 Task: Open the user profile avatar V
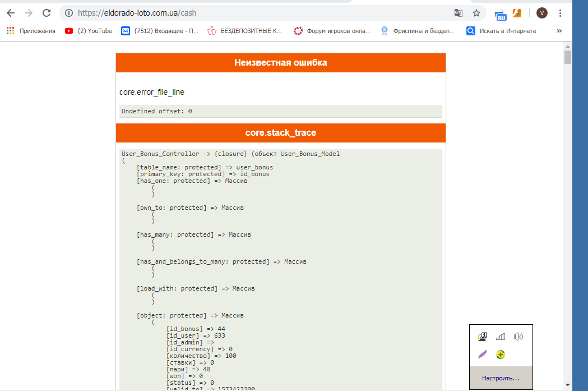[x=541, y=13]
